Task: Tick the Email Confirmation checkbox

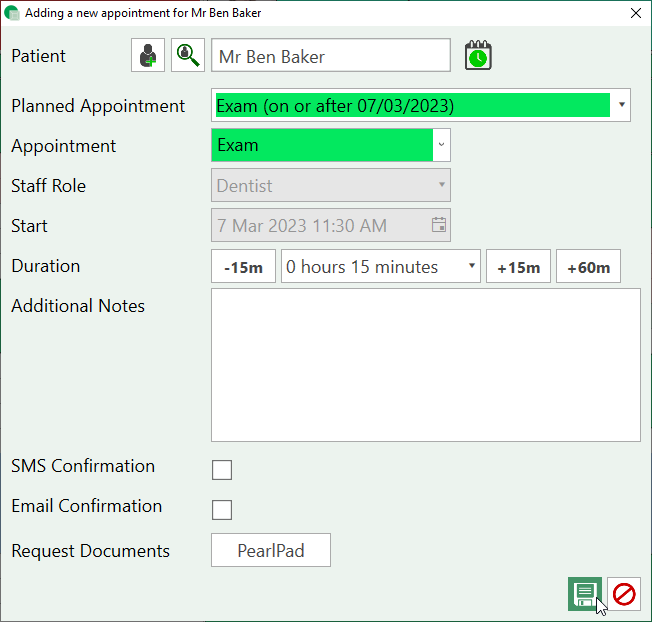Action: (x=222, y=510)
